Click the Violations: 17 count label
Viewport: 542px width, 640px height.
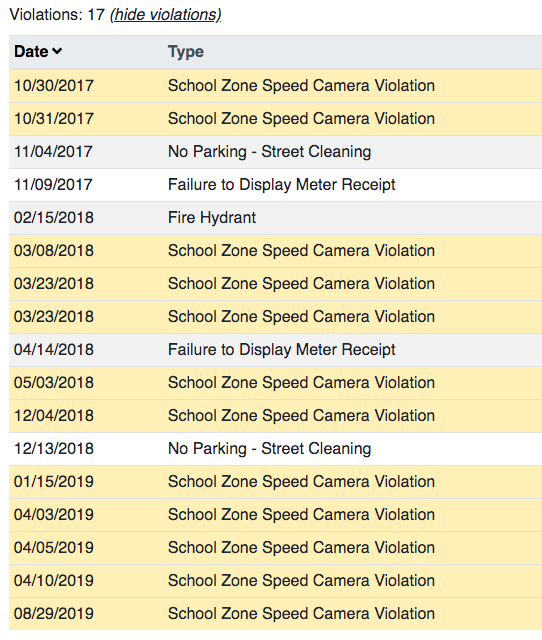click(x=57, y=15)
